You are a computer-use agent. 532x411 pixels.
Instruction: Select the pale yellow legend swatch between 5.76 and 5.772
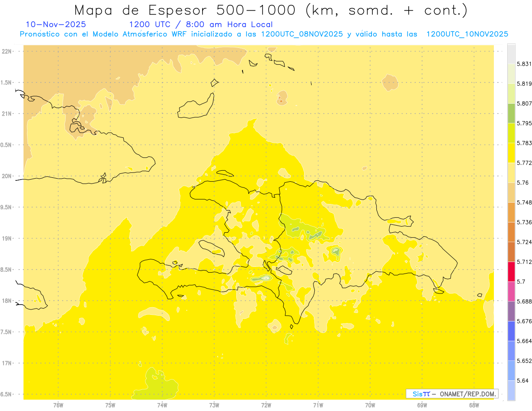[511, 172]
